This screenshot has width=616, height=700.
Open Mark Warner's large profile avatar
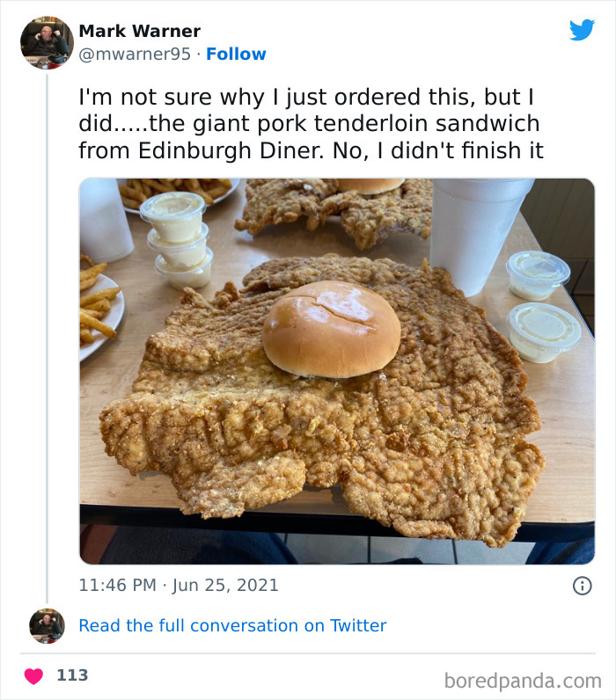tap(46, 41)
